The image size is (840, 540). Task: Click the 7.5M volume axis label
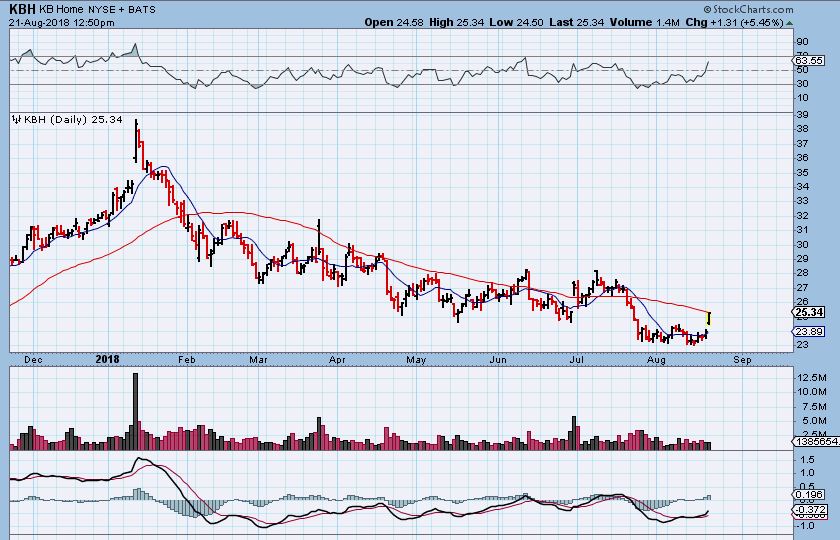pyautogui.click(x=812, y=406)
